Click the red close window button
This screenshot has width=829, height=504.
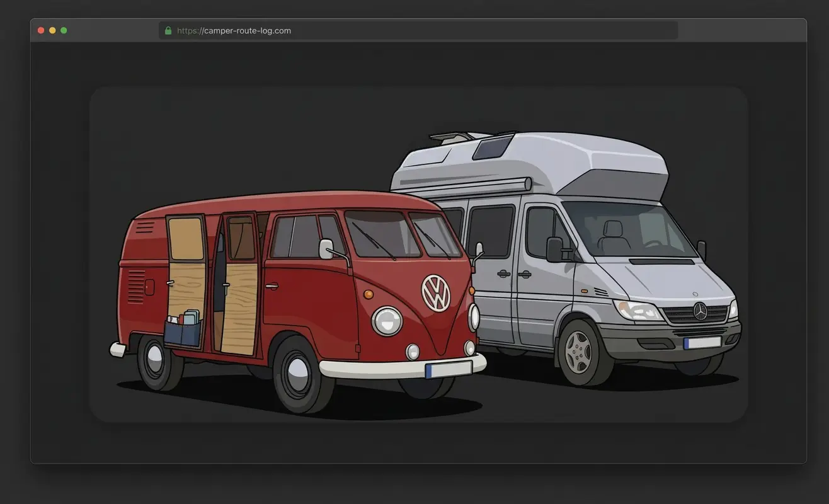click(41, 30)
